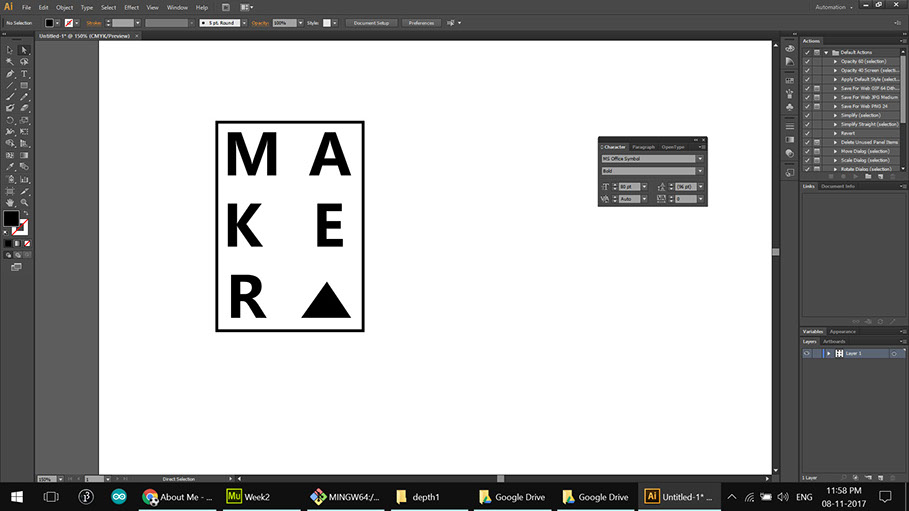Open the font family dropdown MS Office Symbol

coord(700,159)
